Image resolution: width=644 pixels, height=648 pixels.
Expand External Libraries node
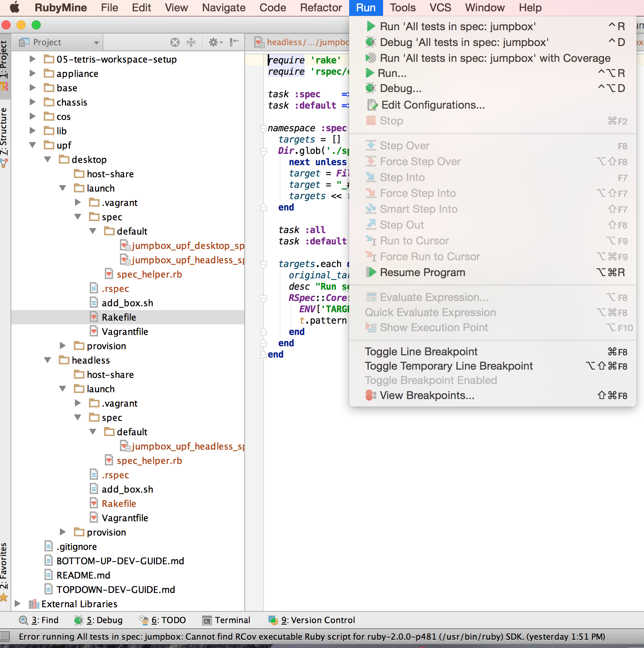[17, 604]
